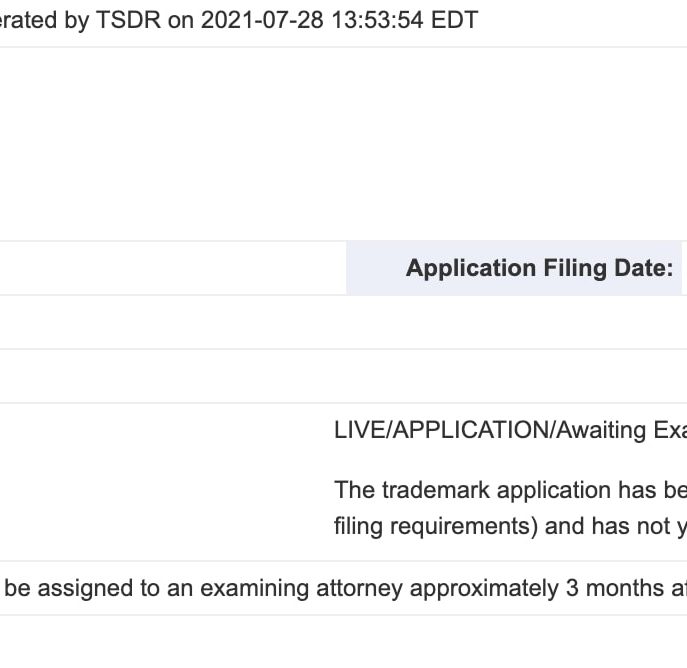Click the words examining attorney
Screen dimensions: 687x668
click(301, 588)
